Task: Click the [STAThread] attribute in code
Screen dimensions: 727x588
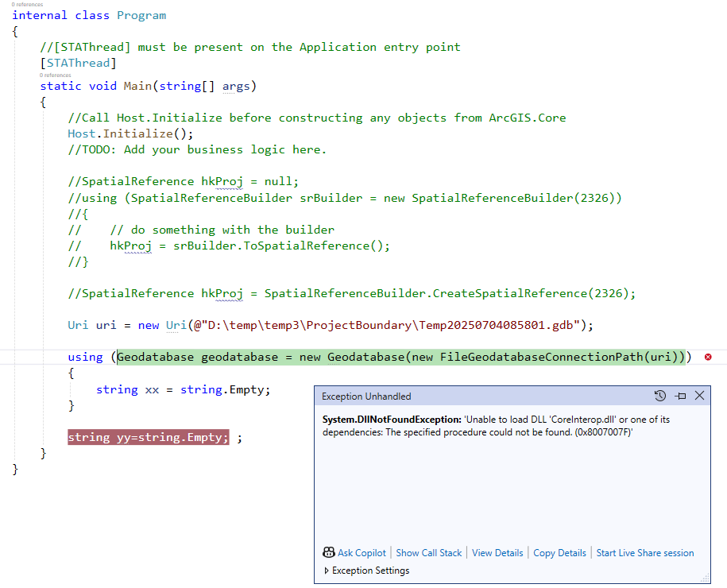Action: (x=77, y=62)
